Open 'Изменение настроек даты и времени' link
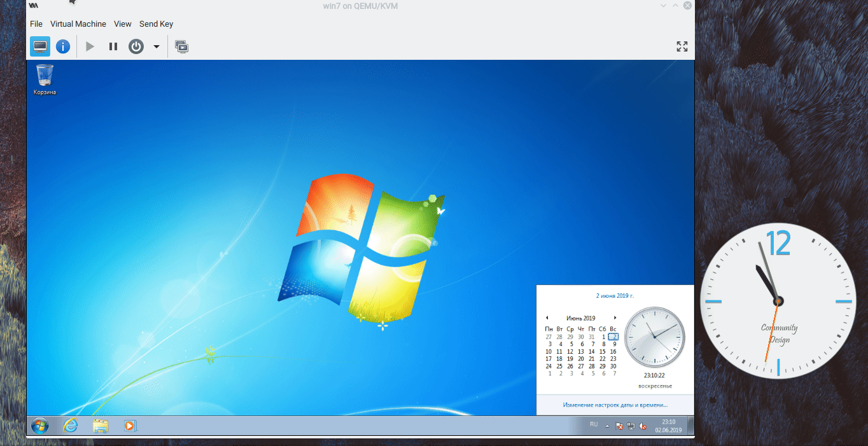Image resolution: width=868 pixels, height=446 pixels. point(615,405)
